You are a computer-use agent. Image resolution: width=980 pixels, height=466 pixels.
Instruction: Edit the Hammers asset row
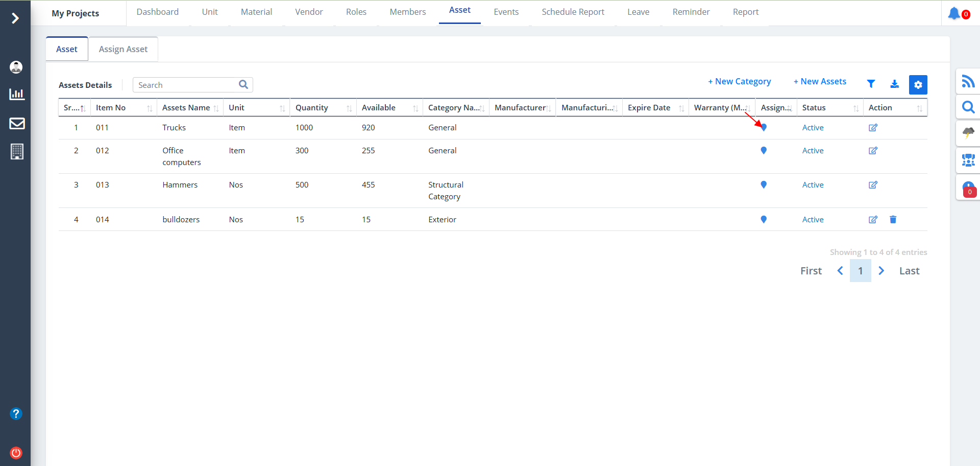pos(873,185)
